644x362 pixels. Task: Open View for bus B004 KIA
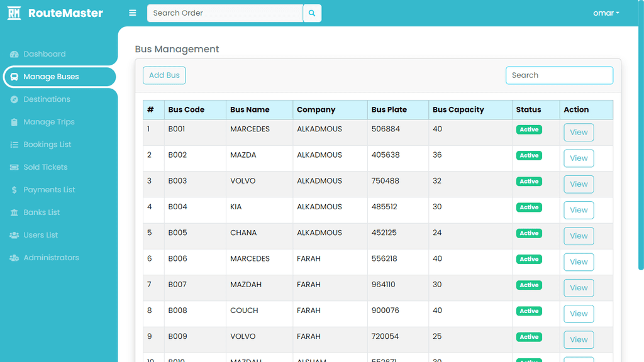pos(579,210)
